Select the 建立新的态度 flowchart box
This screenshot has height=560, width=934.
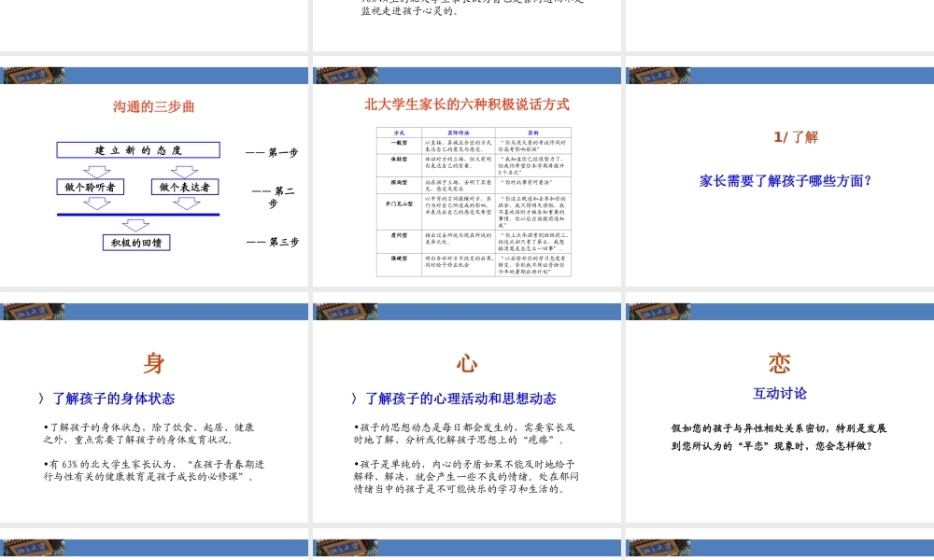tap(137, 149)
